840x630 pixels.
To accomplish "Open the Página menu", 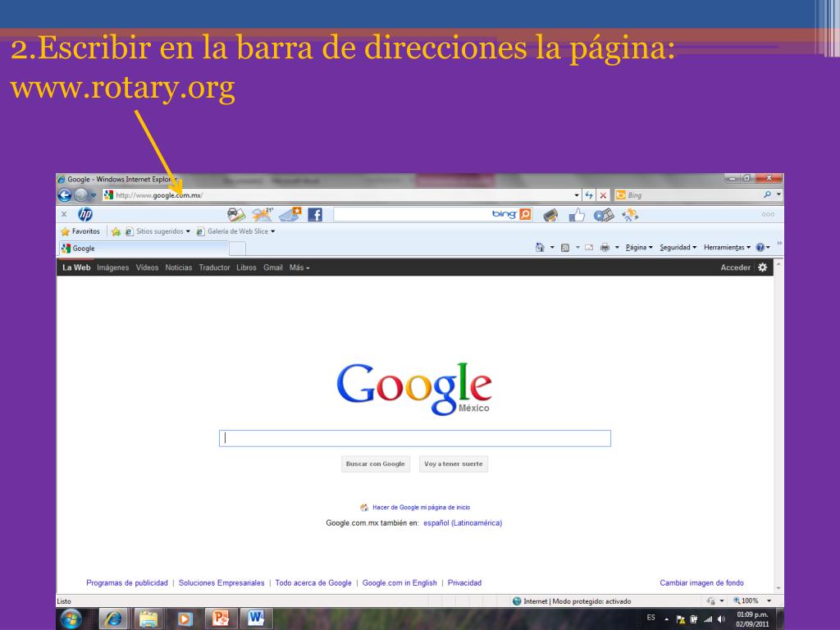I will (x=639, y=248).
